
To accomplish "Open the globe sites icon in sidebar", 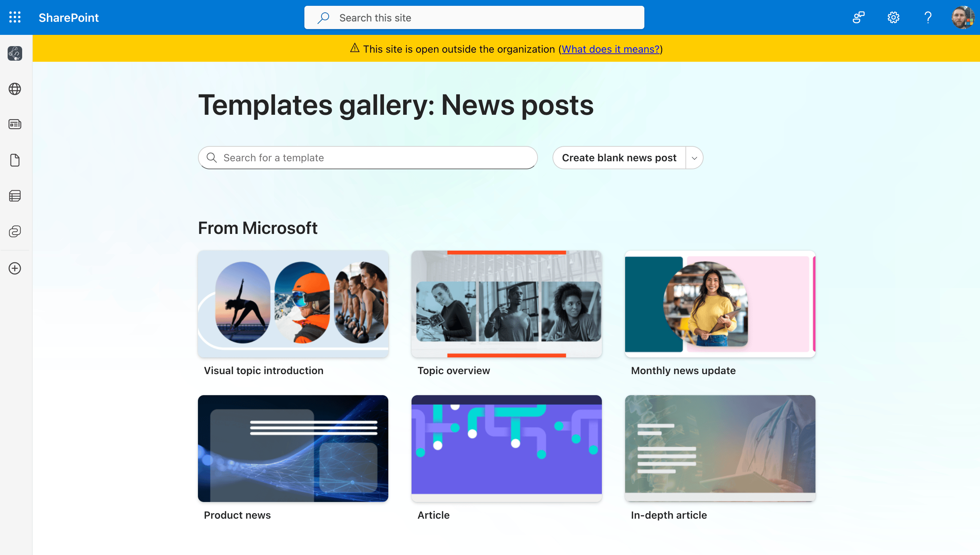I will [x=15, y=89].
